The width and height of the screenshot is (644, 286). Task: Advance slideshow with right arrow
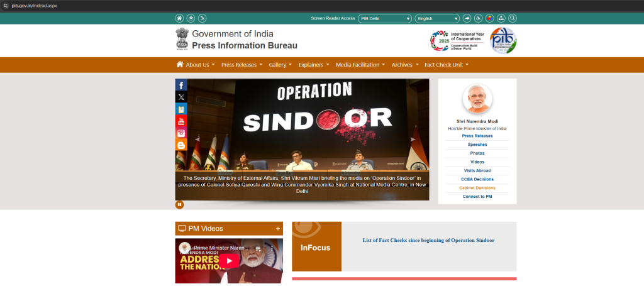pos(413,139)
